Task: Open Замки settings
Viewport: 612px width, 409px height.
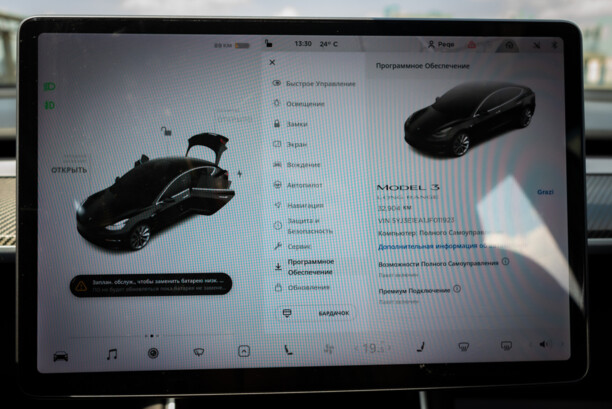Action: (290, 124)
